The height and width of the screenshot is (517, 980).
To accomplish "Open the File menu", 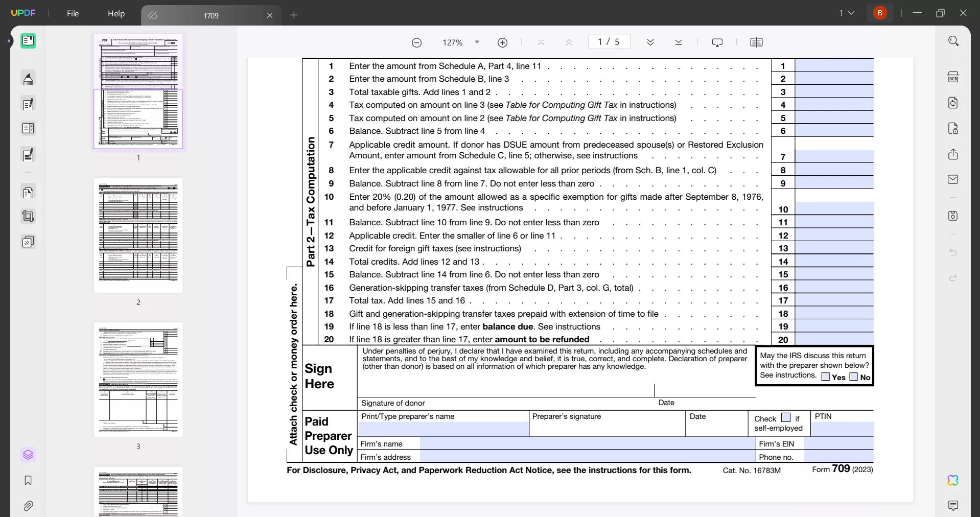I will [x=72, y=14].
